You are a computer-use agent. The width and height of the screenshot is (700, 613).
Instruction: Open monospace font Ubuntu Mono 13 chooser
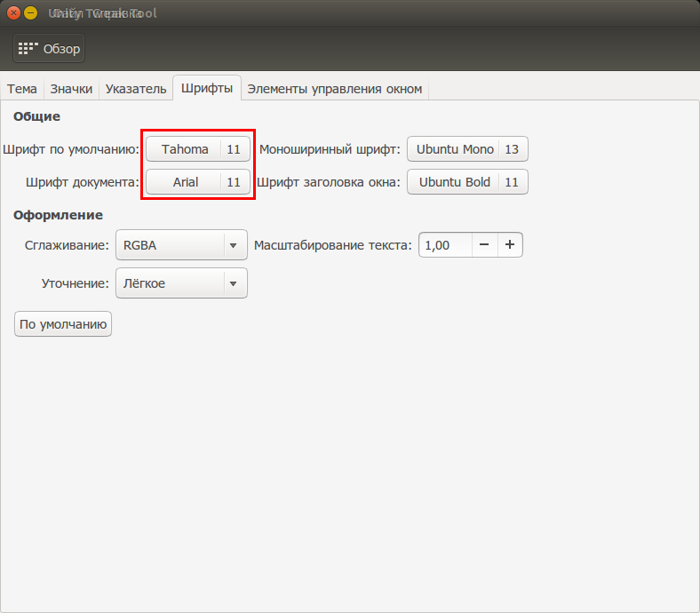coord(467,149)
